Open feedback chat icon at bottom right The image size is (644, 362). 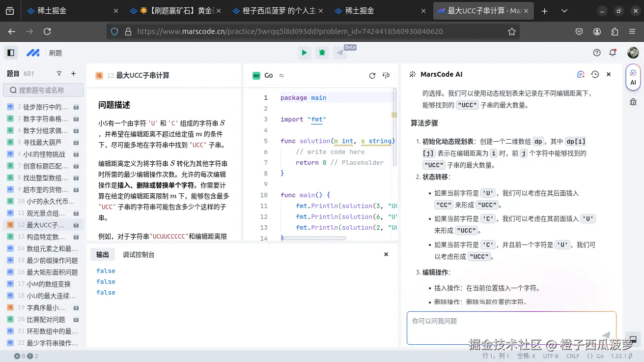pyautogui.click(x=633, y=339)
